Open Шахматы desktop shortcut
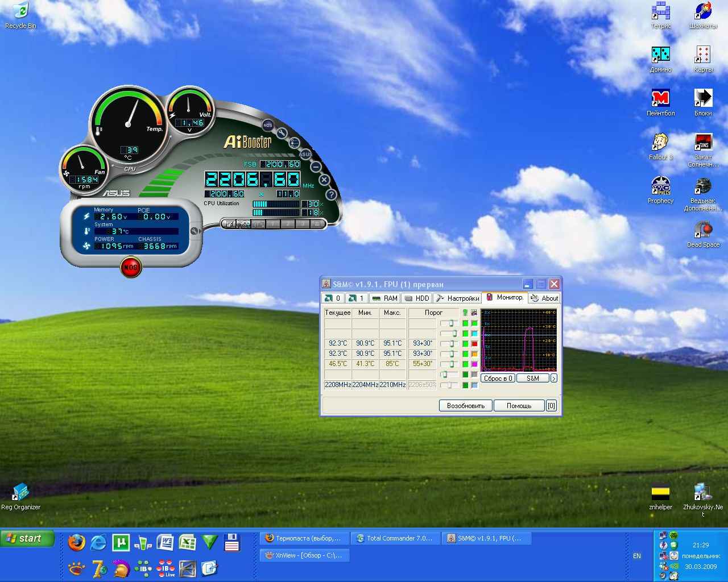 pyautogui.click(x=703, y=15)
